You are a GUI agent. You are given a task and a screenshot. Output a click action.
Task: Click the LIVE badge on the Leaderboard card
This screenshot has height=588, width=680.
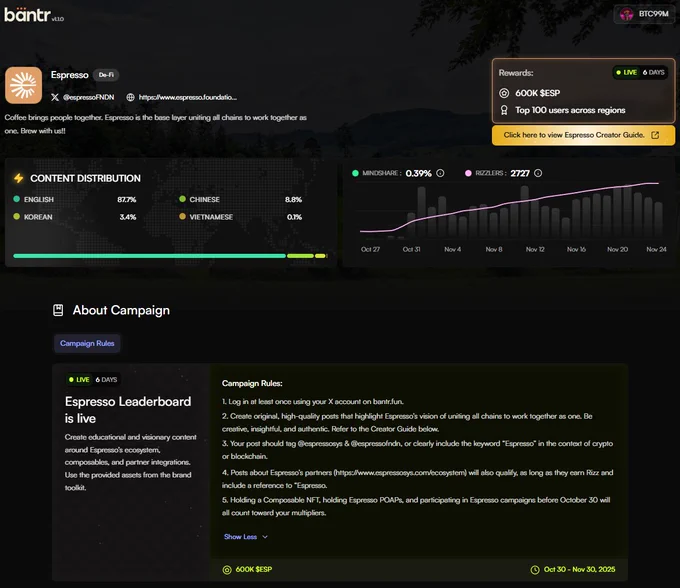78,380
